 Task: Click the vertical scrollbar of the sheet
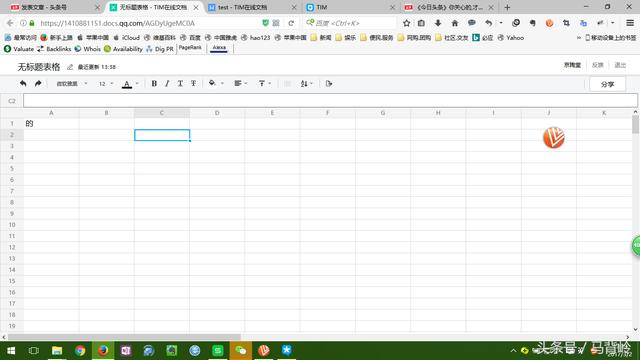(x=635, y=124)
